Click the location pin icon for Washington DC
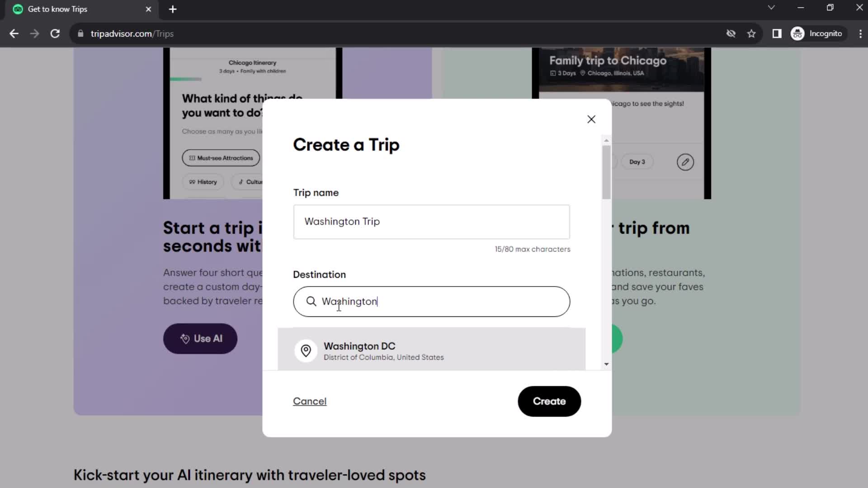The image size is (868, 488). pyautogui.click(x=307, y=351)
